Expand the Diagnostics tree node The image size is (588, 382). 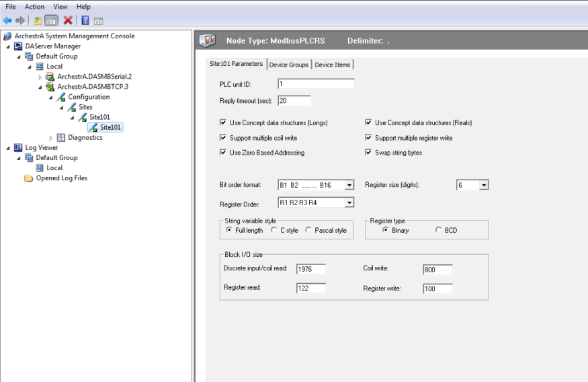coord(51,138)
